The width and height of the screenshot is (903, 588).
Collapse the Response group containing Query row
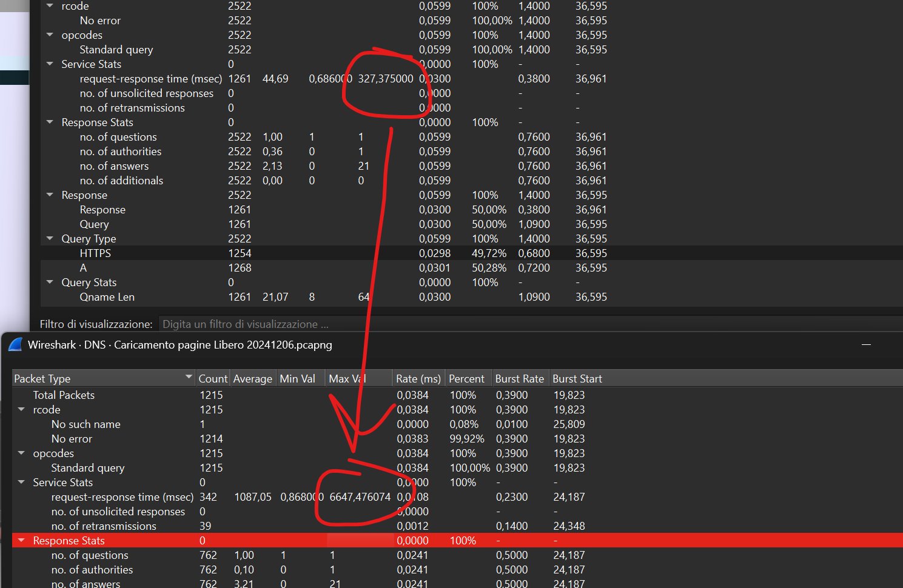pyautogui.click(x=50, y=195)
